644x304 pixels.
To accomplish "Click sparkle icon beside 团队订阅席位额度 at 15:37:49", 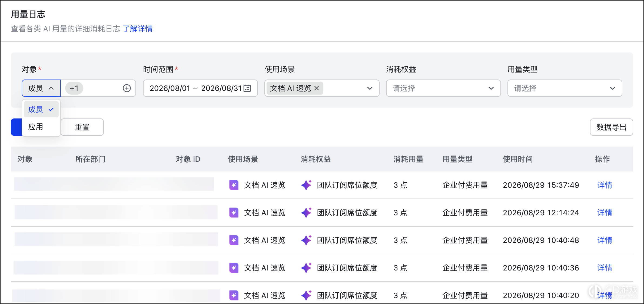I will coord(307,185).
